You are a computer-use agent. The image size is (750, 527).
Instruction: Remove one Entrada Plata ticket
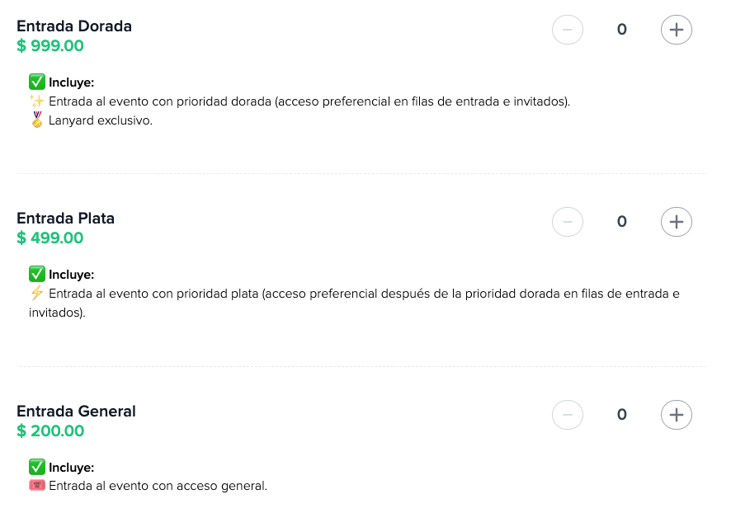[x=567, y=222]
